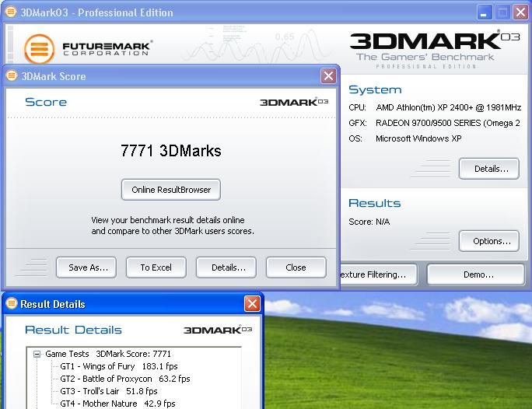This screenshot has width=532, height=409.
Task: Click OS Microsoft Windows XP text
Action: click(x=405, y=138)
